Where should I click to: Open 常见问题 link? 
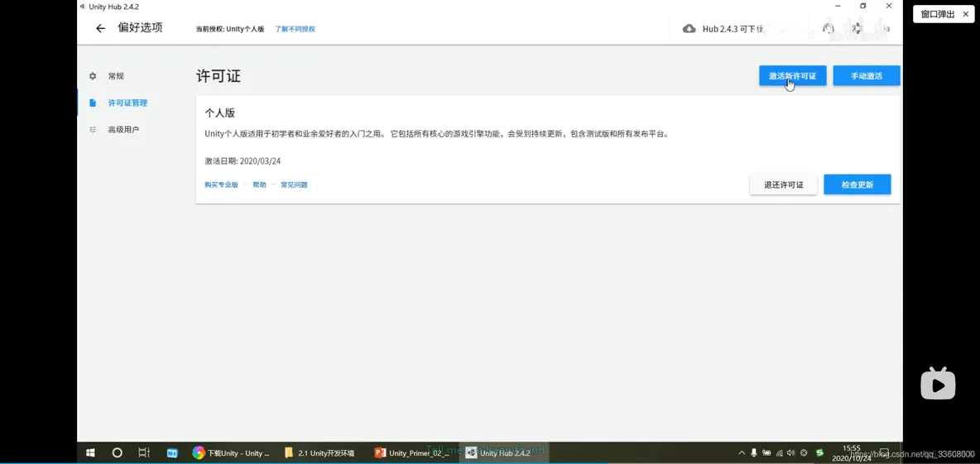294,184
